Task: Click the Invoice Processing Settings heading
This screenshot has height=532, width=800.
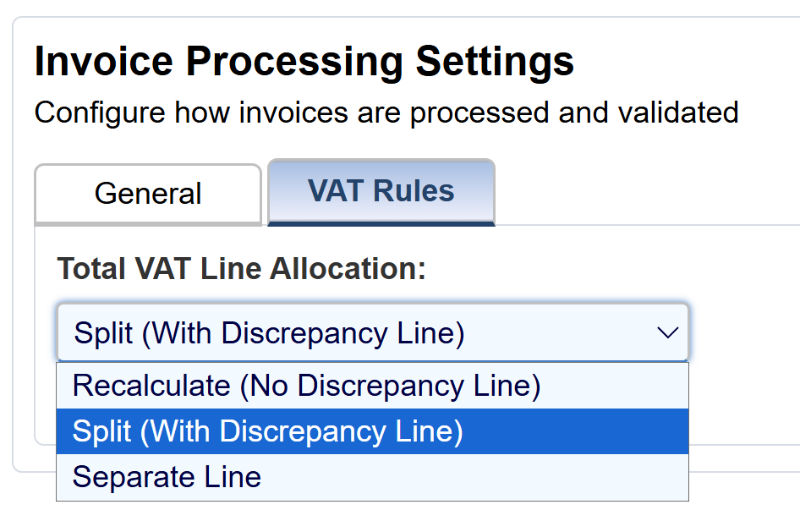Action: point(304,62)
